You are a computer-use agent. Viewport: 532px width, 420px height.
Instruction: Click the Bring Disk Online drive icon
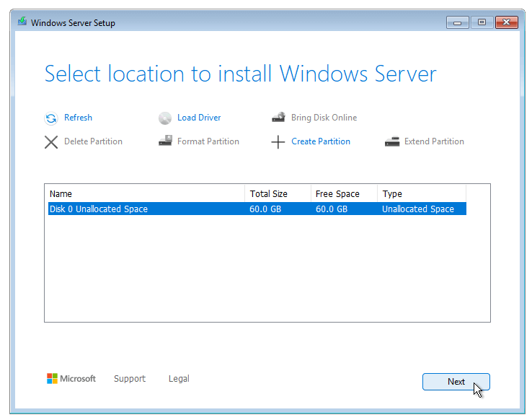pos(278,118)
